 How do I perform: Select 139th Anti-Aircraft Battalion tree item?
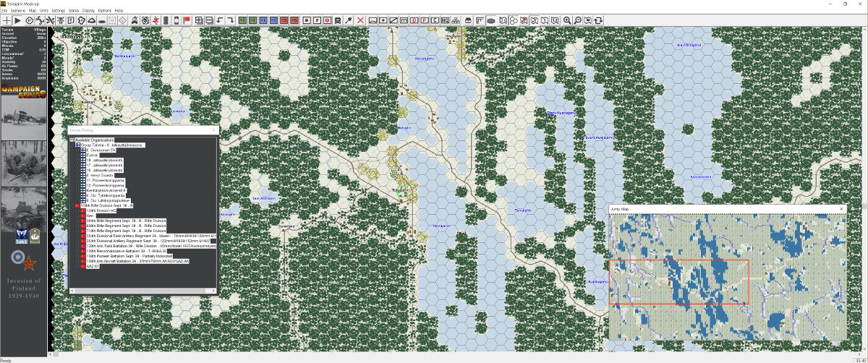137,260
